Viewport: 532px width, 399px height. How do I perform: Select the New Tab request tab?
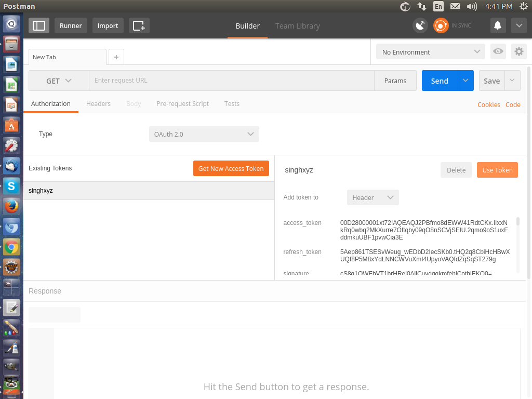pos(67,57)
